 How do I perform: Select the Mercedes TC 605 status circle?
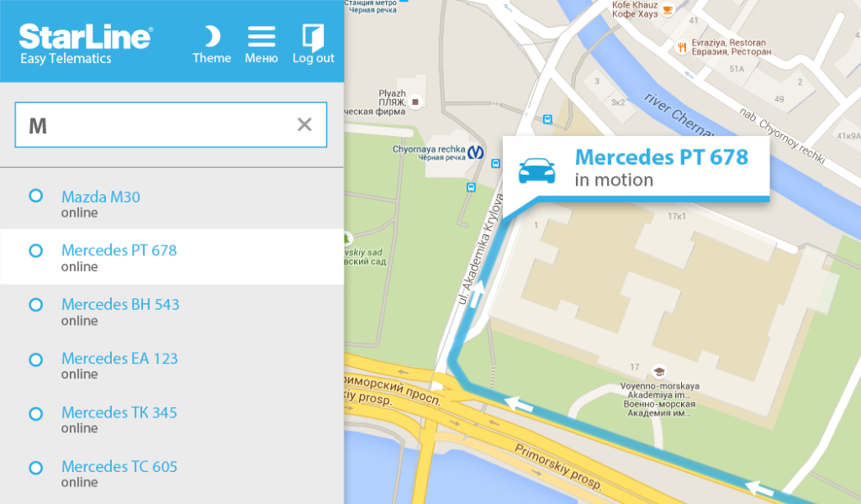pos(35,468)
